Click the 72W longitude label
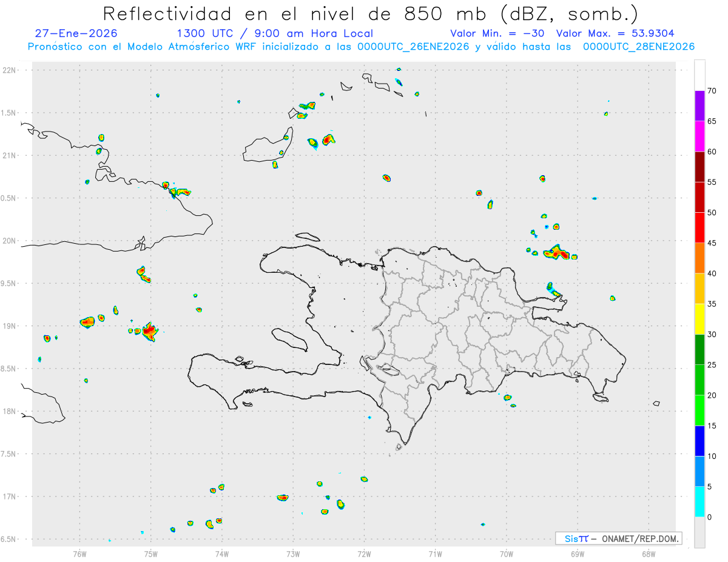This screenshot has width=728, height=562. tap(364, 554)
